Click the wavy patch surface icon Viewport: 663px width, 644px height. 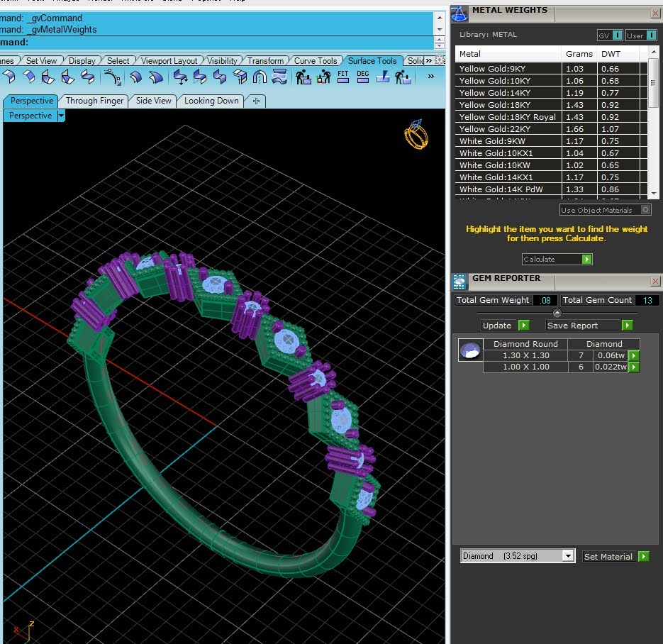tap(279, 77)
